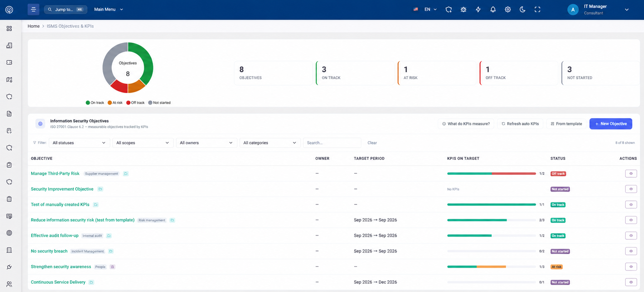Screen dimensions: 644x292
Task: Switch to dark mode with moon icon
Action: (523, 9)
